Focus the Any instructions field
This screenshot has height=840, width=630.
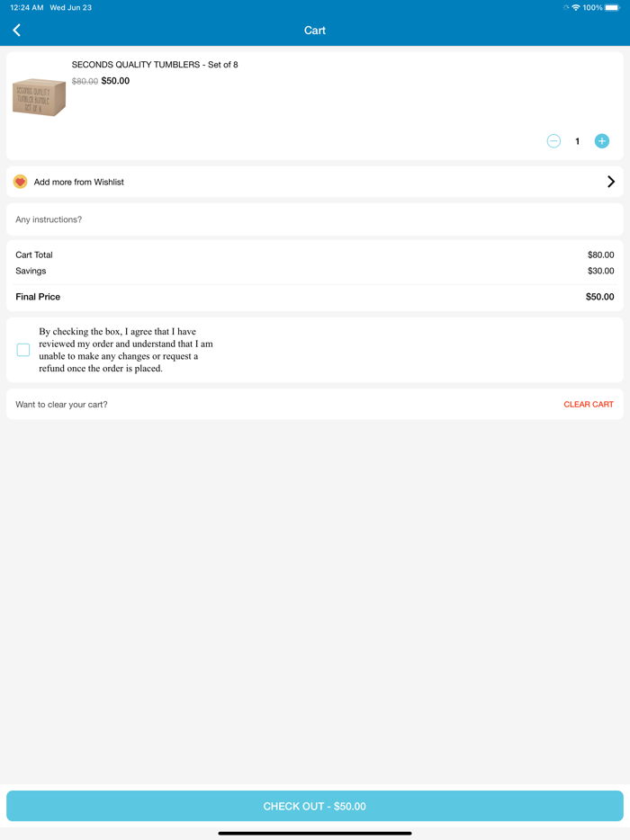[x=315, y=219]
